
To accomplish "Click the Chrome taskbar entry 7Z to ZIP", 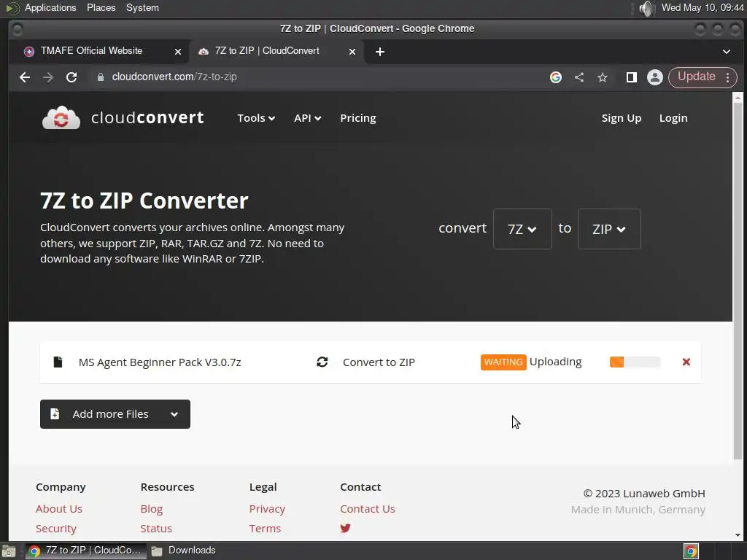I will pyautogui.click(x=85, y=551).
